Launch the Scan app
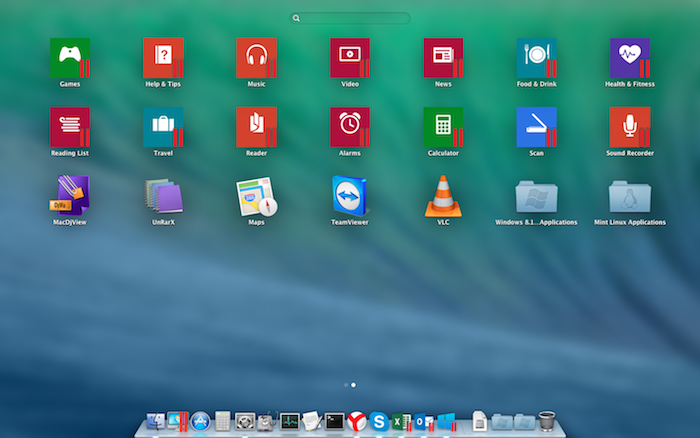Image resolution: width=700 pixels, height=438 pixels. (x=536, y=127)
